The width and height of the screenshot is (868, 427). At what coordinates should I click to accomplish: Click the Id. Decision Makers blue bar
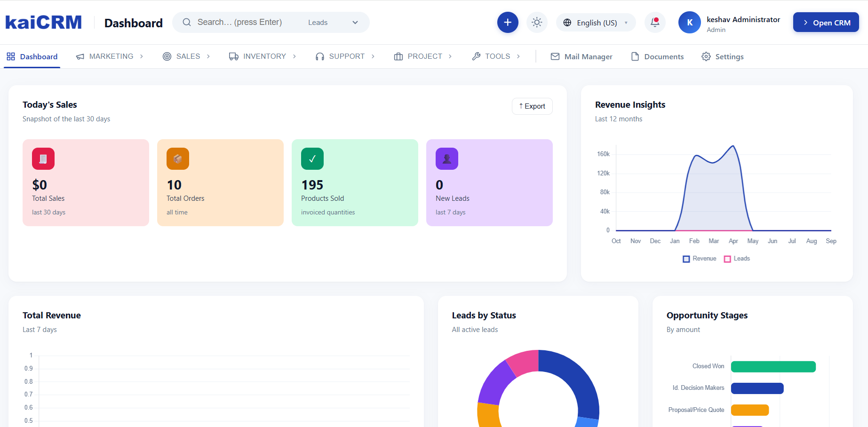pyautogui.click(x=757, y=388)
